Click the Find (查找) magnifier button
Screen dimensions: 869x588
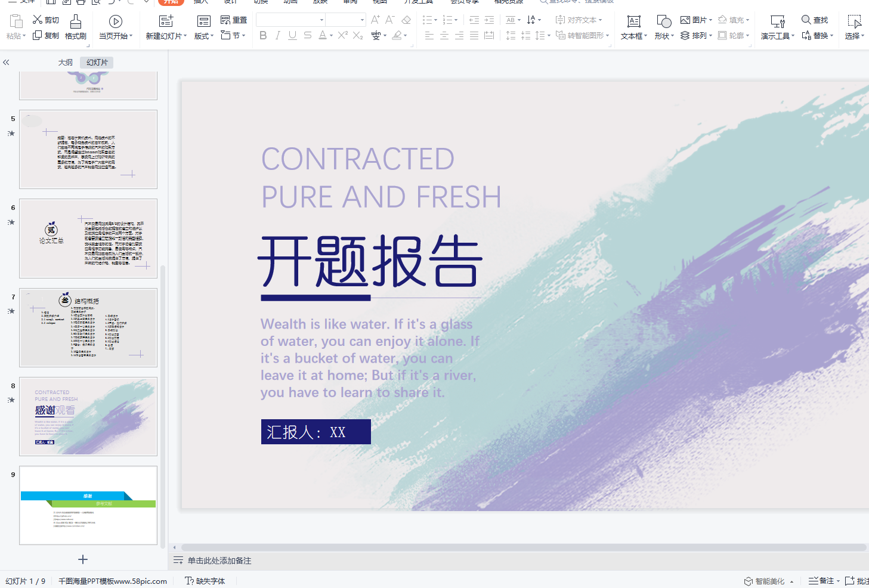(x=815, y=20)
